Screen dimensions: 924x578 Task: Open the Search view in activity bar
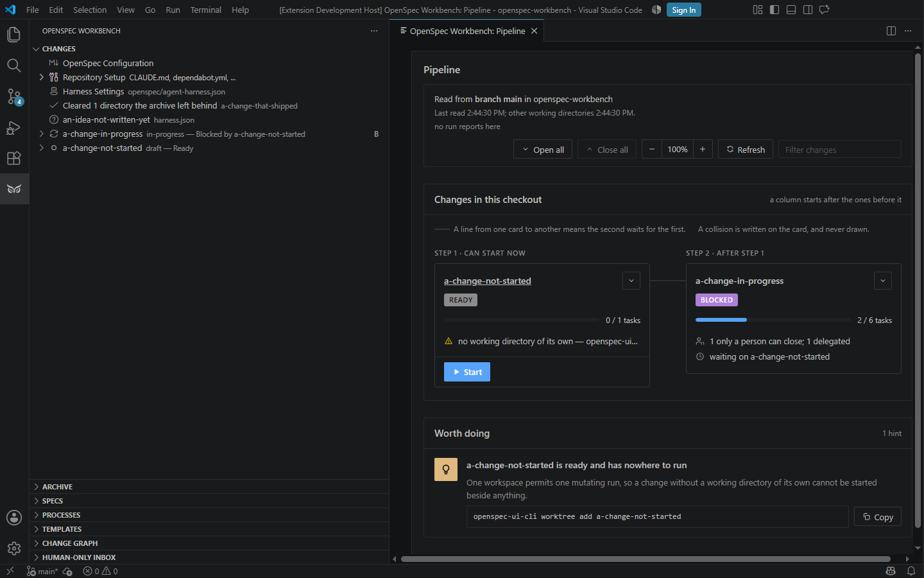pyautogui.click(x=14, y=66)
